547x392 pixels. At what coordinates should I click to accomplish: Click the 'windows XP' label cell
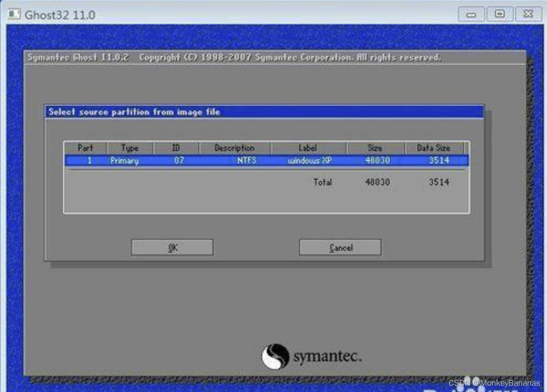(x=310, y=160)
